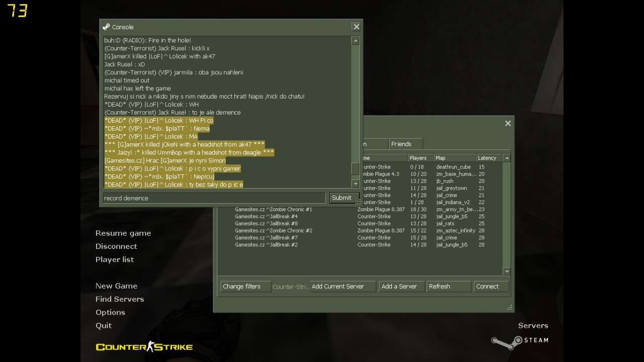Click Servers link above Steam logo
The width and height of the screenshot is (644, 362).
533,326
